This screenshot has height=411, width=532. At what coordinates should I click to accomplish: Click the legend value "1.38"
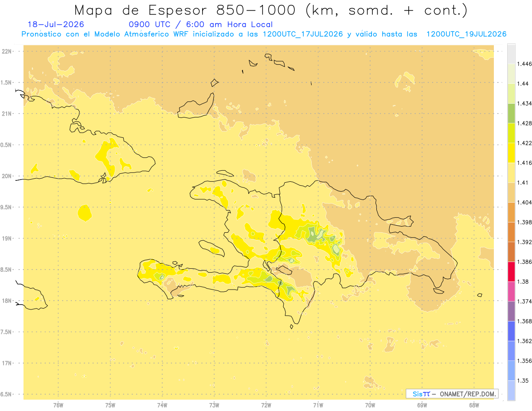pyautogui.click(x=524, y=282)
